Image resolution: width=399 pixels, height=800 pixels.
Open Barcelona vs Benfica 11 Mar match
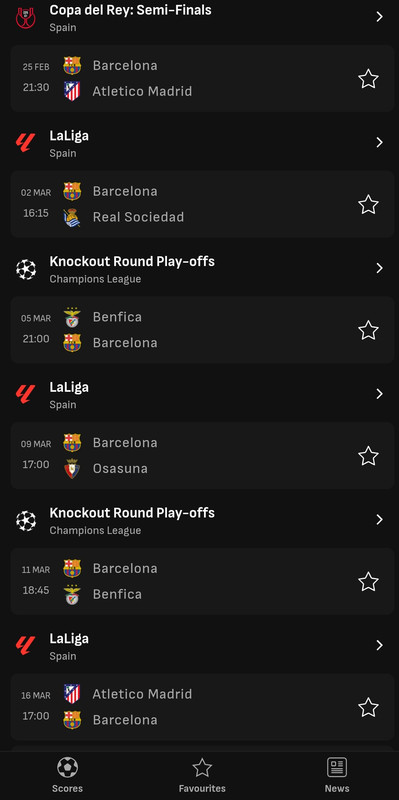(202, 582)
